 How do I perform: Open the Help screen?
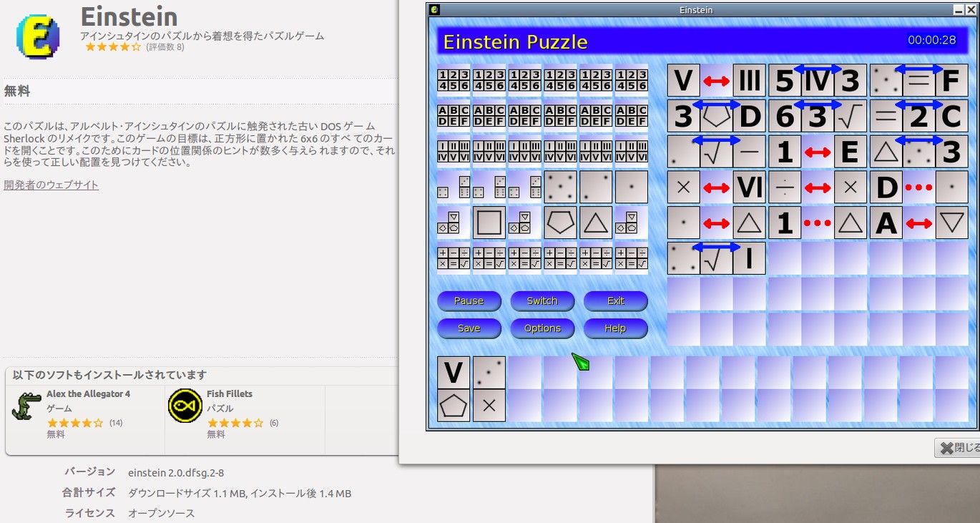click(616, 328)
